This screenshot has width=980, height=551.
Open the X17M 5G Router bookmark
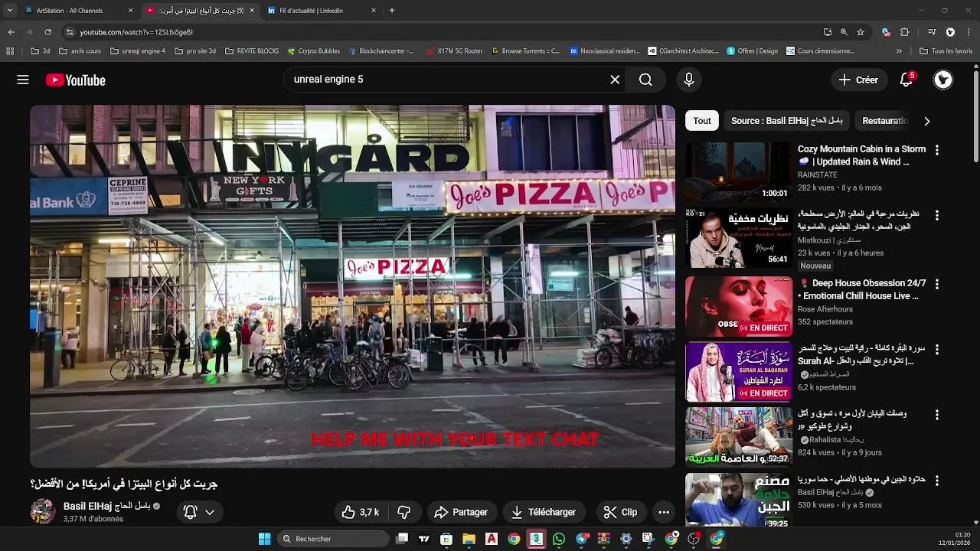pos(454,51)
